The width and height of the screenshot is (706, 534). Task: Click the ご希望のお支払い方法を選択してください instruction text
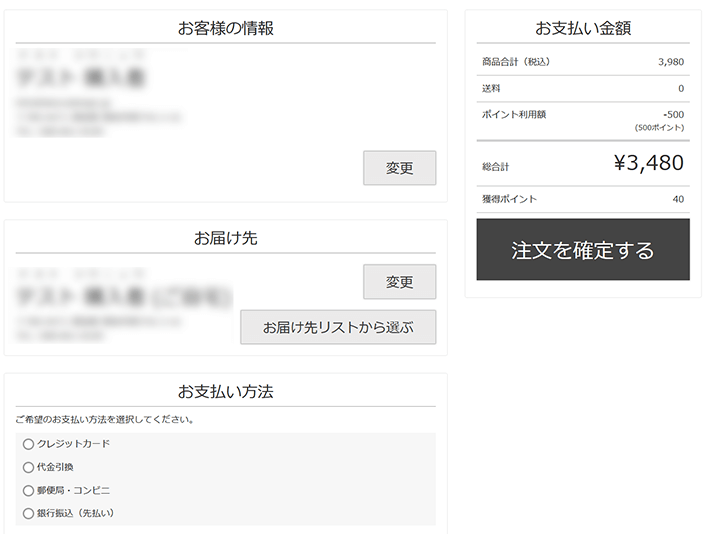[x=105, y=420]
